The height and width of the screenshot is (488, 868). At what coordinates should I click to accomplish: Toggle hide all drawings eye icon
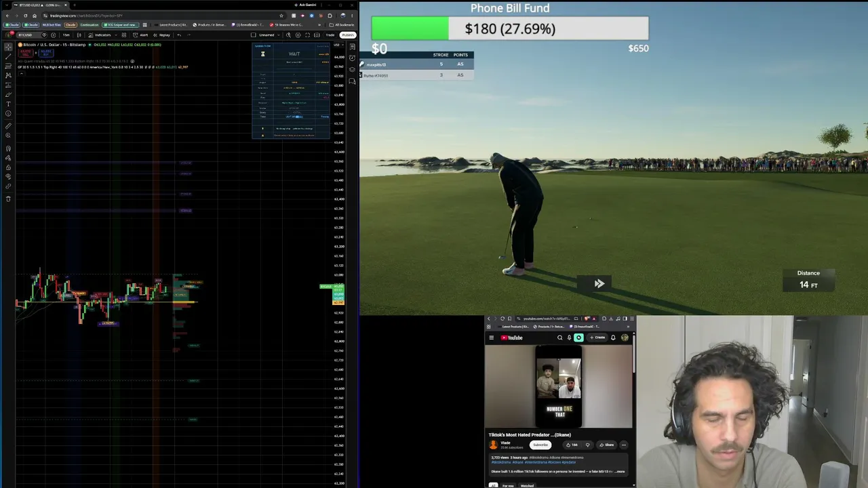click(x=8, y=177)
